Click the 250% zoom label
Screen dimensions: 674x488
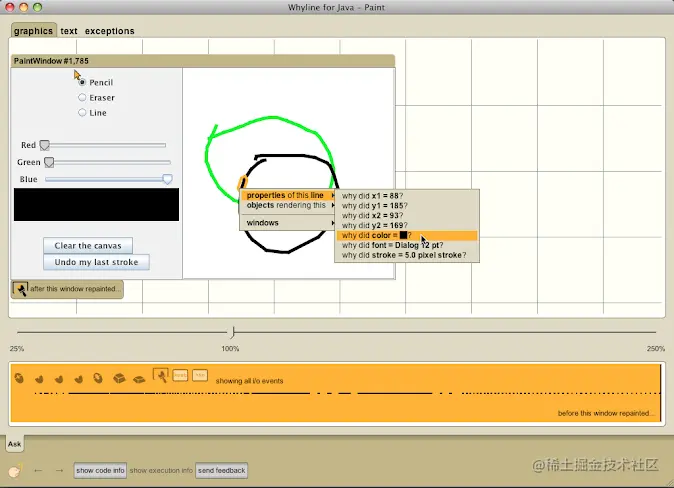[x=656, y=349]
